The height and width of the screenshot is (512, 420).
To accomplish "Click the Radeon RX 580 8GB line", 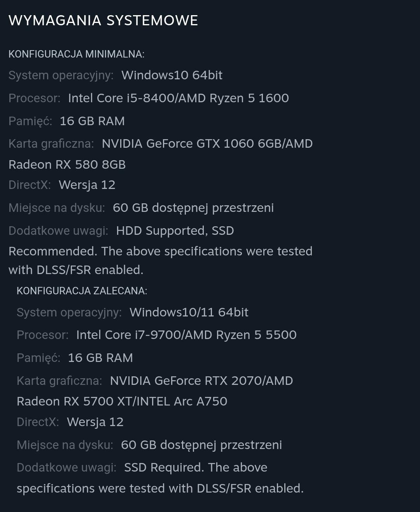I will coord(67,164).
